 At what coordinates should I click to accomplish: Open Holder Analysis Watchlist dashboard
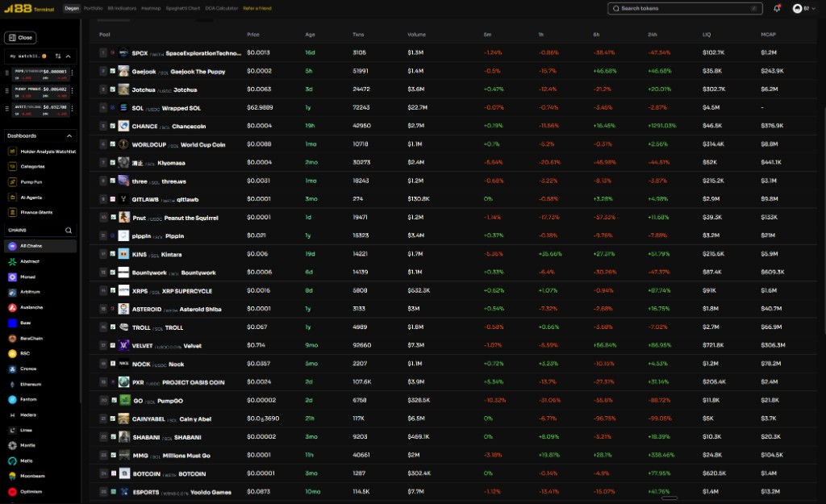(42, 152)
